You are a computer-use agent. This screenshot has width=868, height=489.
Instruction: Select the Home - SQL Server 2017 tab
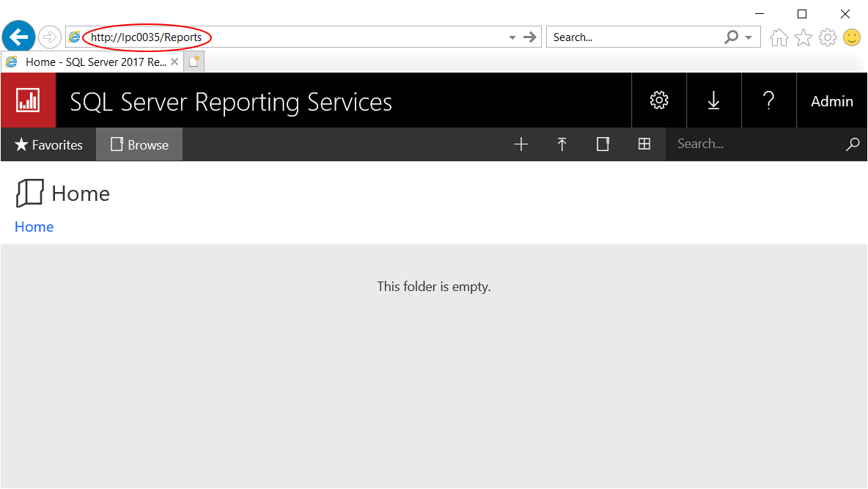(x=92, y=62)
